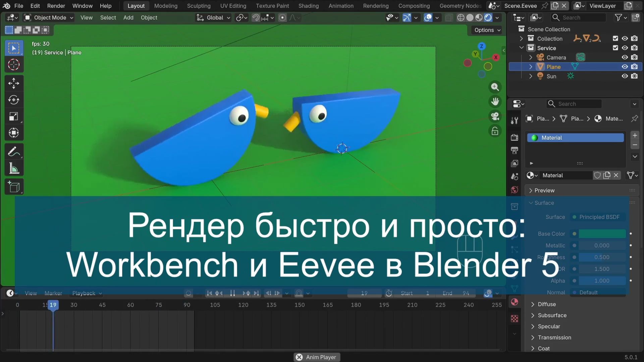This screenshot has height=362, width=644.
Task: Toggle proportional editing button
Action: pos(282,18)
